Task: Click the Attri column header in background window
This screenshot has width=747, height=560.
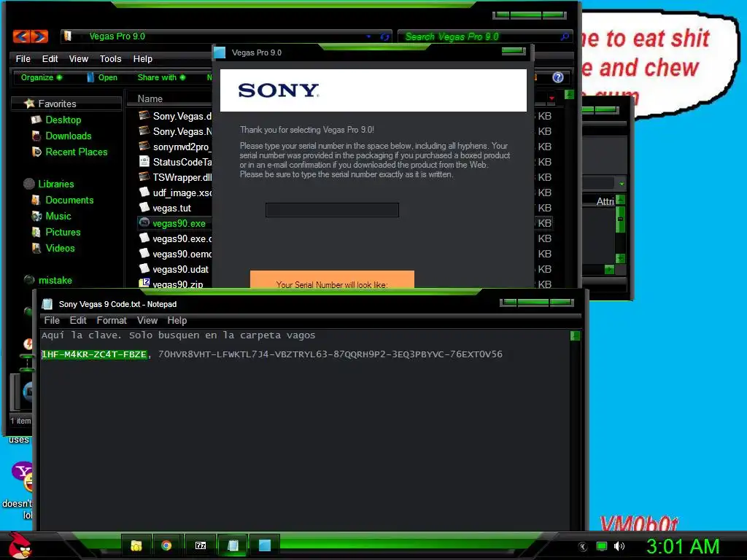Action: point(605,201)
